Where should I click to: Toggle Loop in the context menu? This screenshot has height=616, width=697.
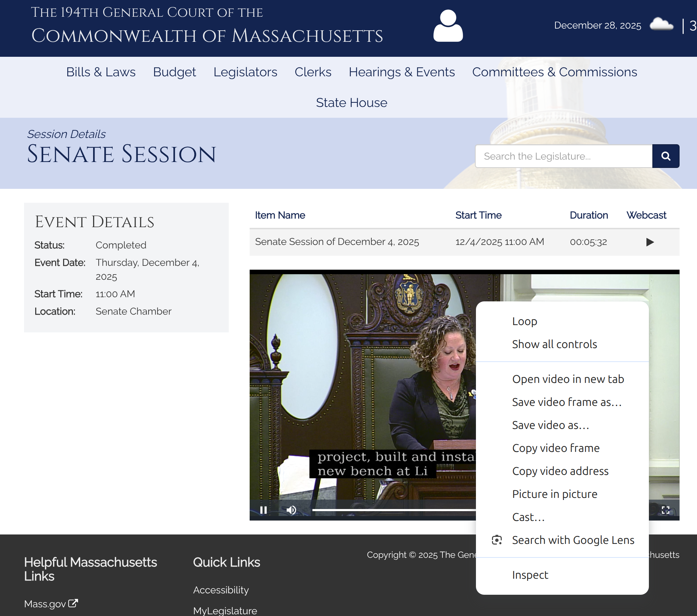pos(524,321)
